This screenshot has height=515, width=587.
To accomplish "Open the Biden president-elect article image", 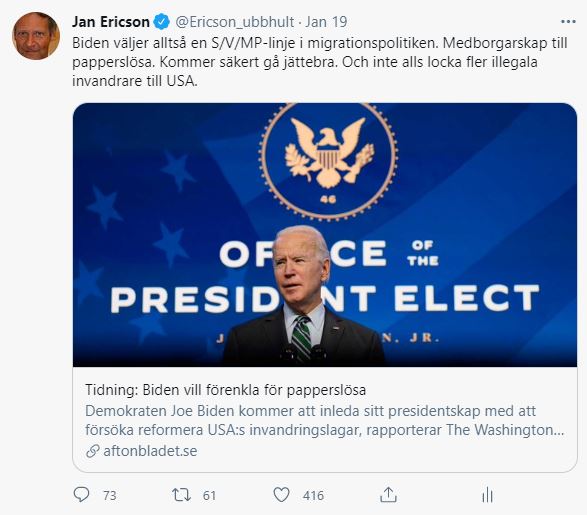I will (x=325, y=235).
